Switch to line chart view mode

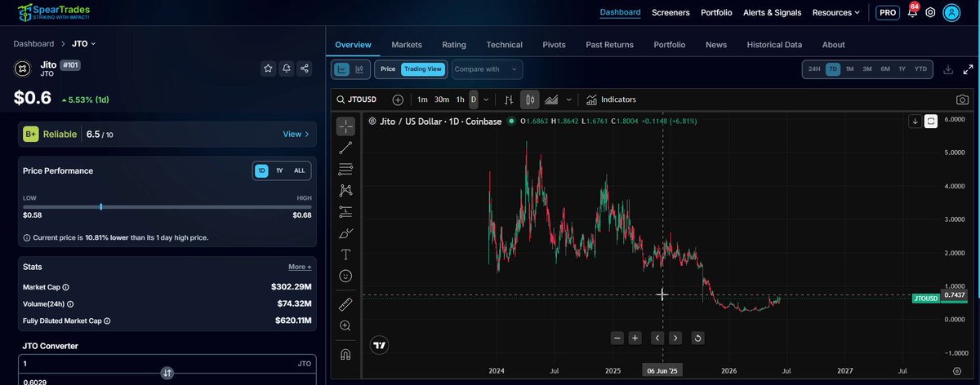click(x=341, y=69)
